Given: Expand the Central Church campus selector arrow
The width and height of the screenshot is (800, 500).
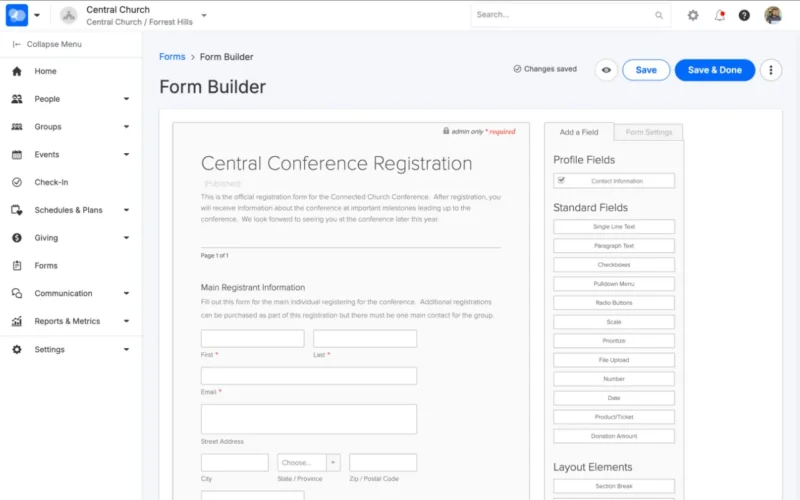Looking at the screenshot, I should [x=204, y=15].
